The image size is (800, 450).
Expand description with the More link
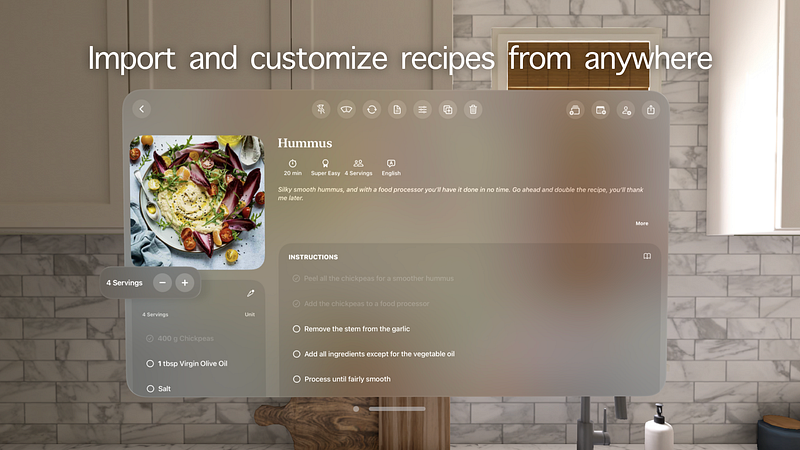tap(642, 223)
